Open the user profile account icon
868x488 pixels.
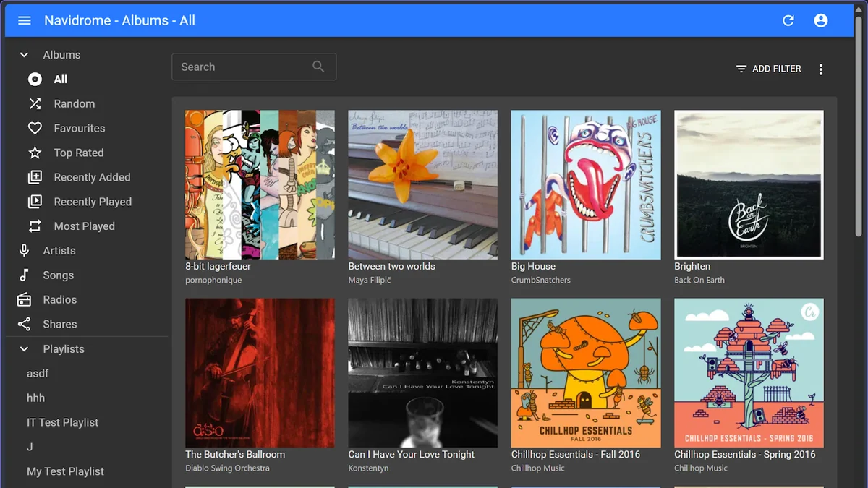click(820, 20)
